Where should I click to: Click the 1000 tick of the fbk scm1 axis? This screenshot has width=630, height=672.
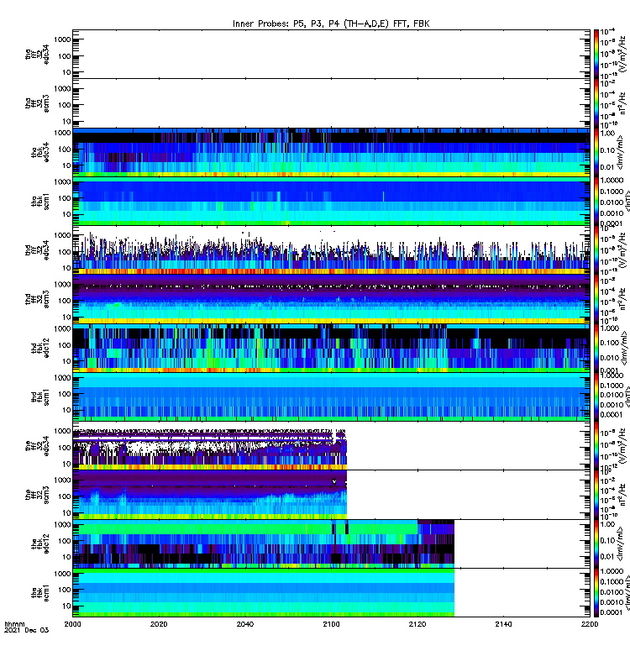point(62,574)
